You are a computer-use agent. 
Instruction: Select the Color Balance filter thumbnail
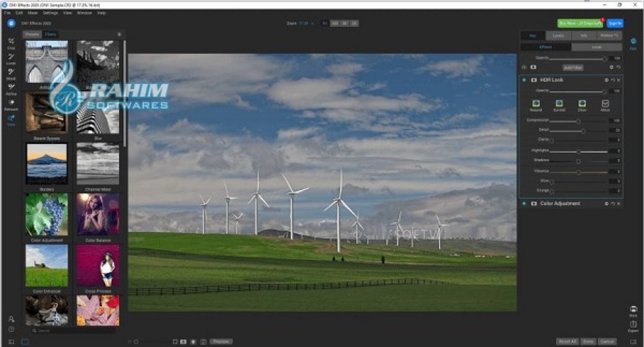pos(97,215)
